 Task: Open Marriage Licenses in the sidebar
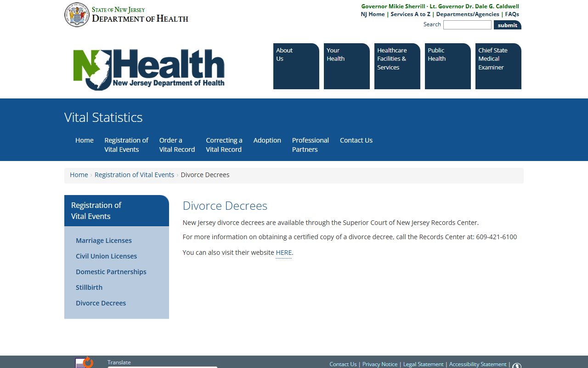click(x=104, y=241)
